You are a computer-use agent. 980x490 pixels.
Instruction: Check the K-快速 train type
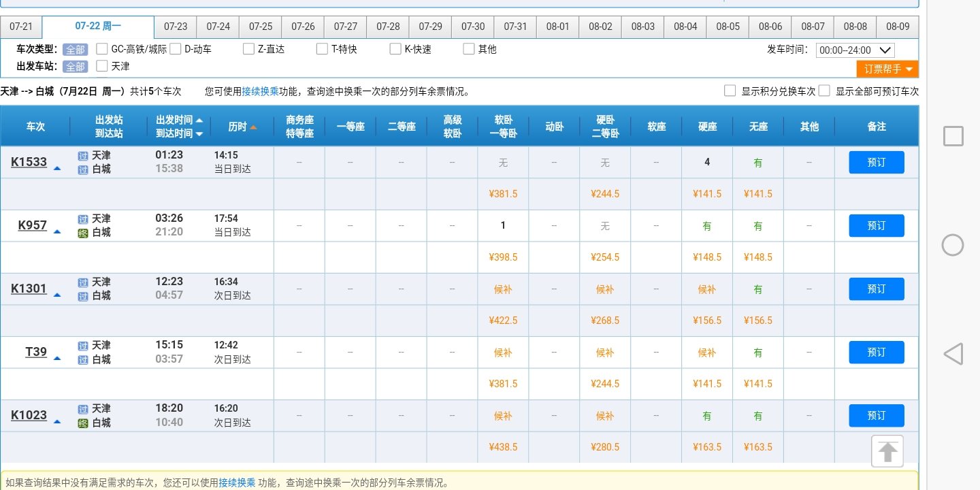[395, 49]
